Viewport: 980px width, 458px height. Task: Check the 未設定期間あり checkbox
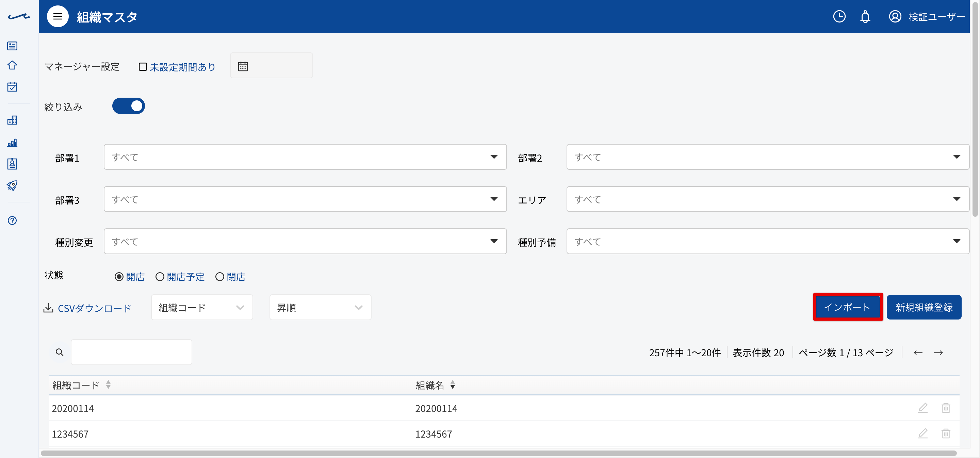[143, 67]
